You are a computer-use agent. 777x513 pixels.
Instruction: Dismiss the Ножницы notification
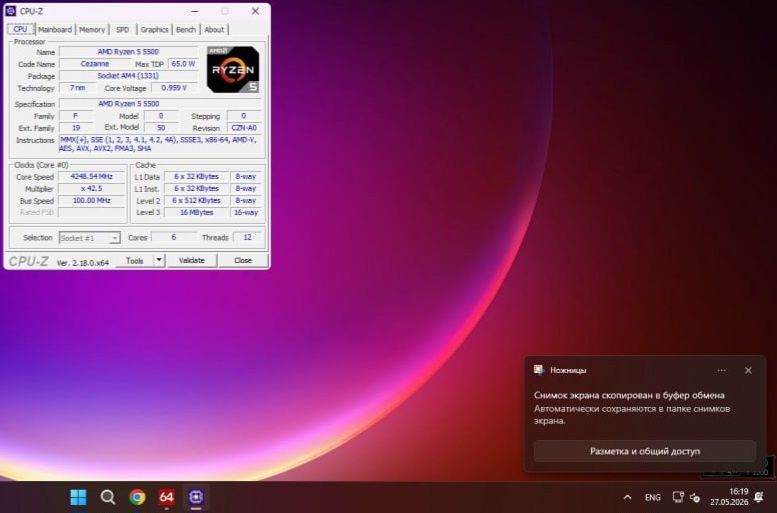[748, 370]
